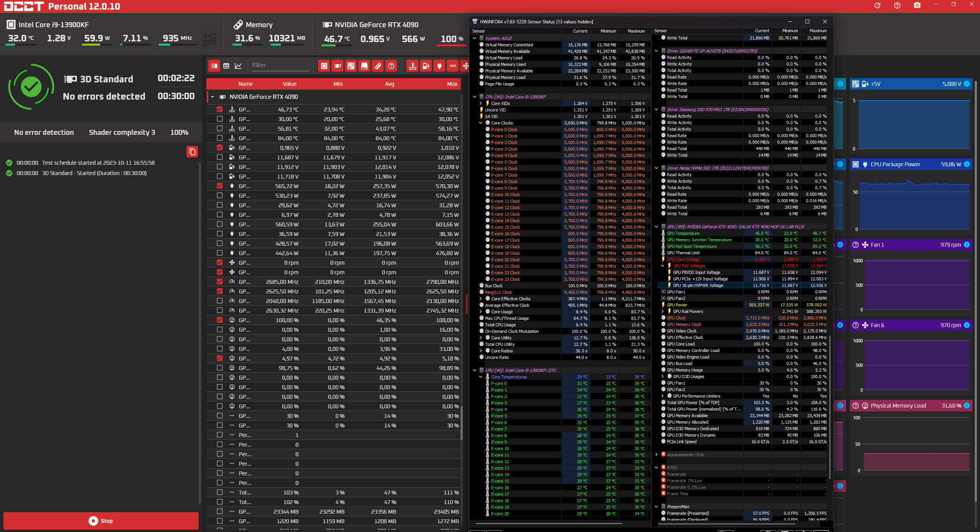Switch sensor list to graph view

click(x=238, y=66)
